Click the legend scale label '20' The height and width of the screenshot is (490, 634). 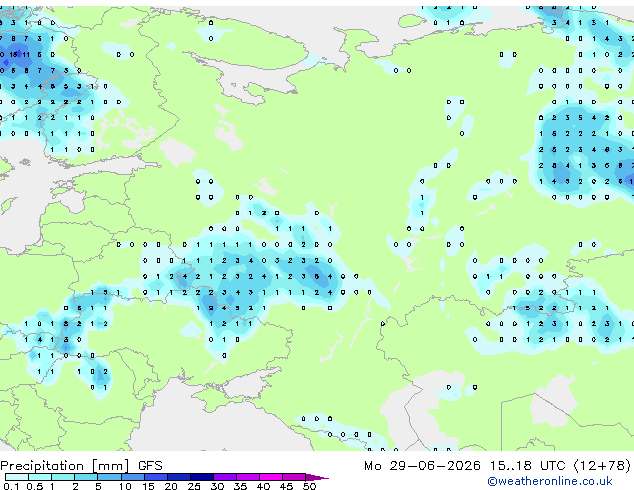pos(171,486)
